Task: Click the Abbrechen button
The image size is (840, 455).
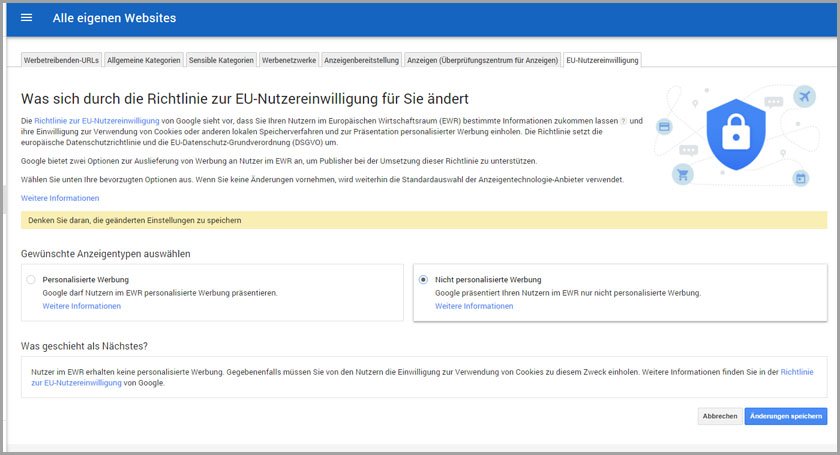Action: click(x=719, y=416)
